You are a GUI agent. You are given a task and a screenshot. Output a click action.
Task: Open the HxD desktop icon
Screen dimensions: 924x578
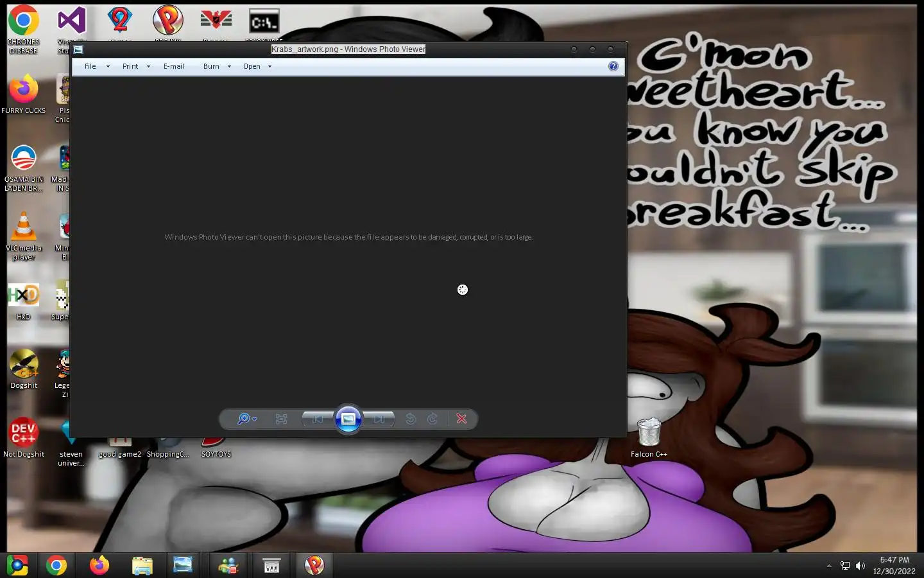(23, 295)
